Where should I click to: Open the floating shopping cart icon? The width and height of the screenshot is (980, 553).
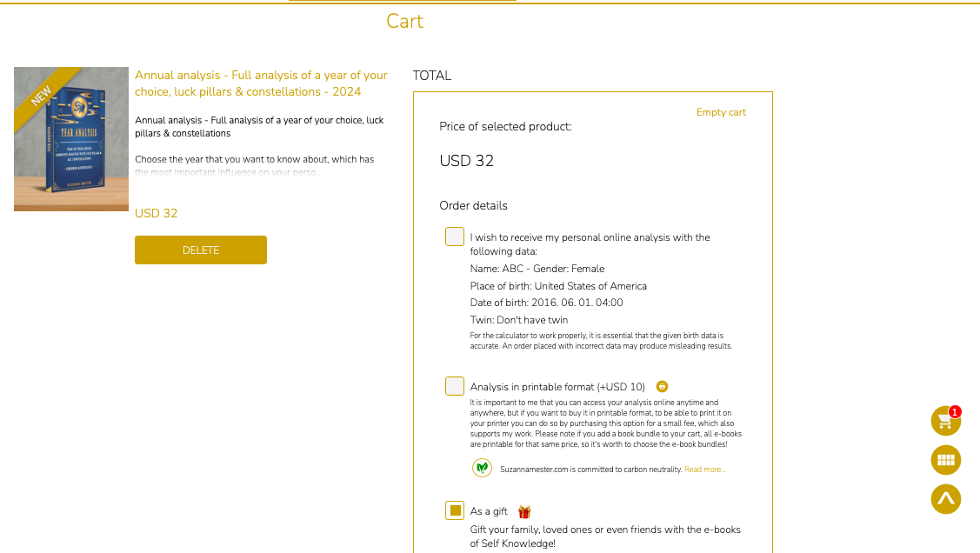pos(944,422)
